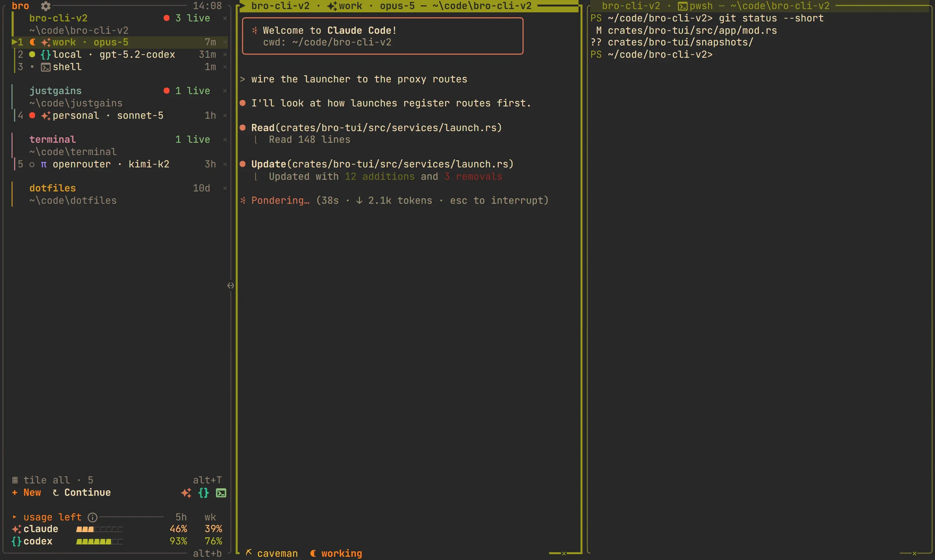Viewport: 935px width, 560px height.
Task: Click the tile all grid icon
Action: click(15, 480)
